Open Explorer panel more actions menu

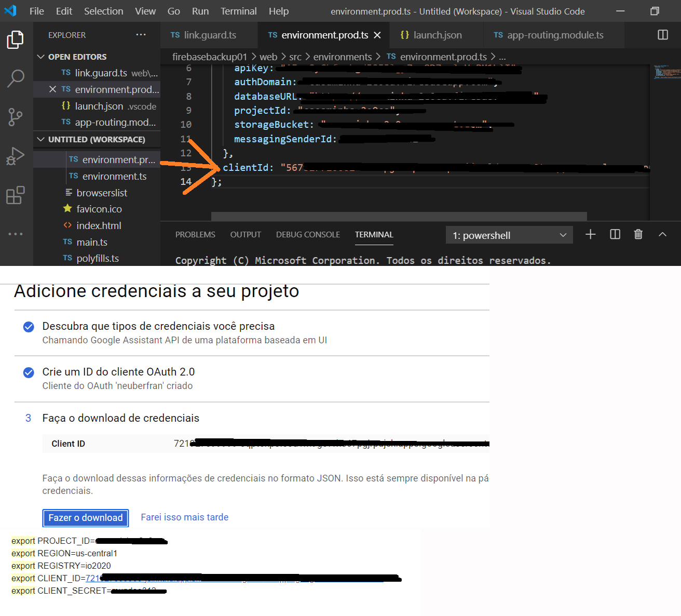pos(141,35)
